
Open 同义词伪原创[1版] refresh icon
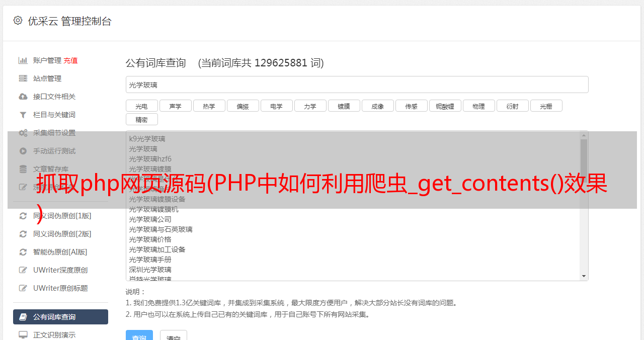(x=23, y=216)
